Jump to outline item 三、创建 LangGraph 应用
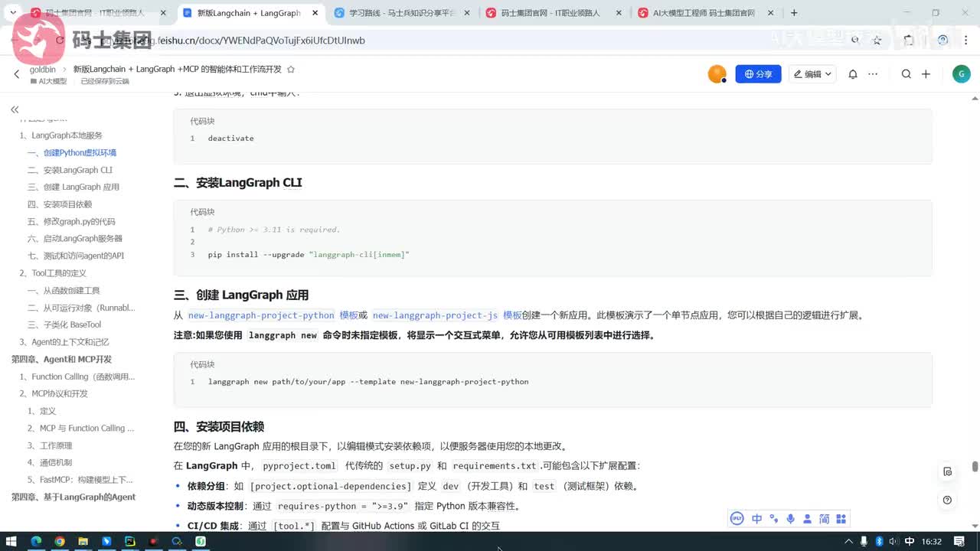The width and height of the screenshot is (980, 551). pos(73,187)
